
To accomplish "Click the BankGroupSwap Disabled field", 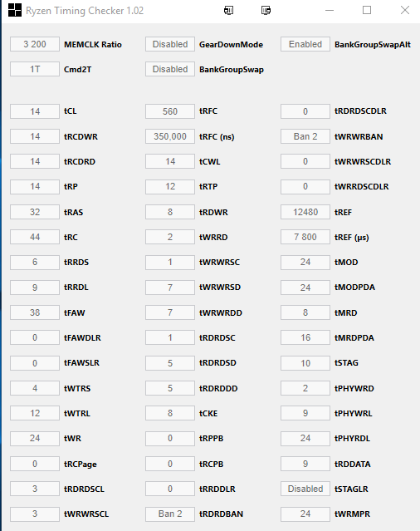I will [x=170, y=69].
